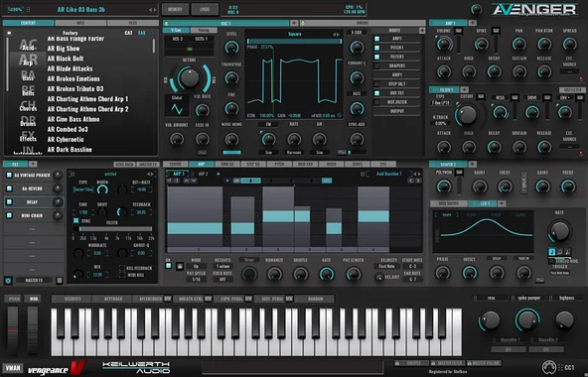Open the delay TYPE dropdown
This screenshot has height=377, width=588.
tap(83, 189)
